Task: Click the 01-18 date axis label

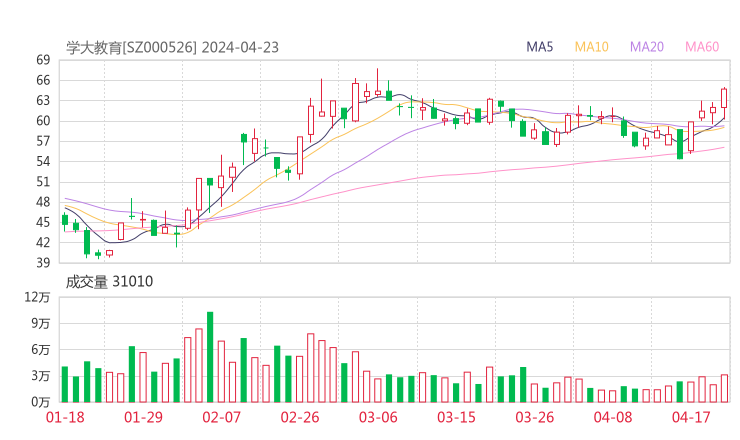Action: point(65,417)
